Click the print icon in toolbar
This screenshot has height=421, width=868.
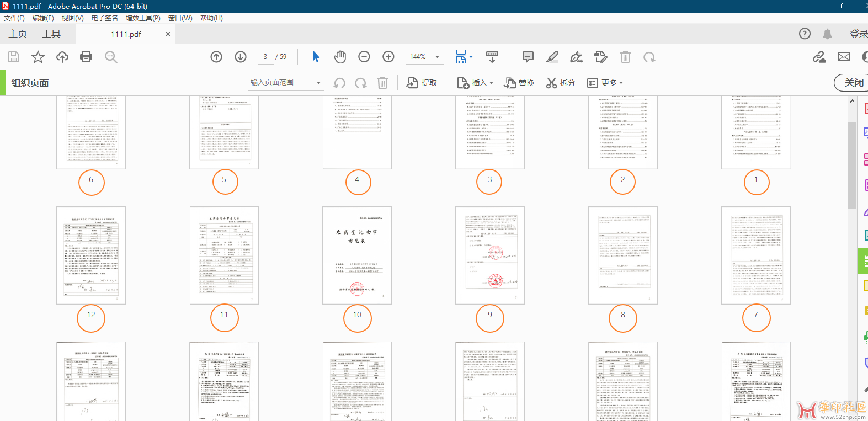[x=86, y=57]
